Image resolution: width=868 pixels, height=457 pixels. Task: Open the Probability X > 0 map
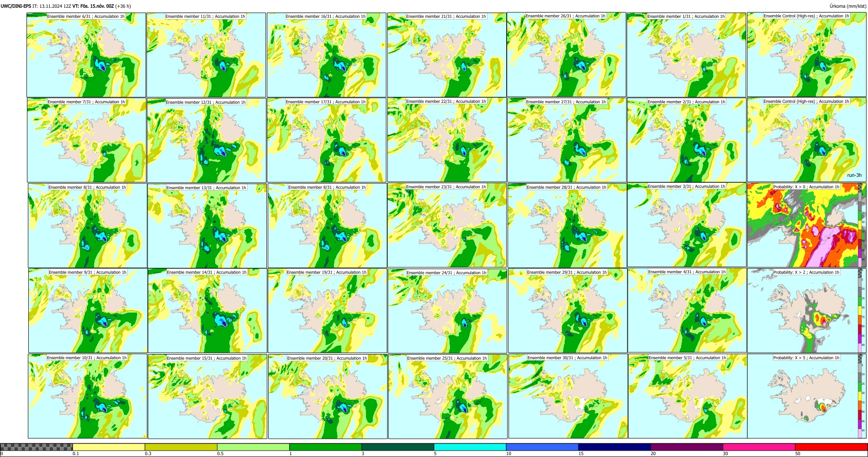807,225
